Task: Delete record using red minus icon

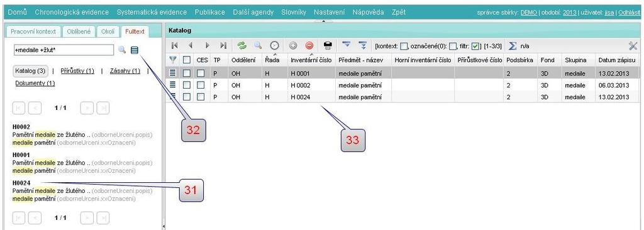Action: point(309,46)
